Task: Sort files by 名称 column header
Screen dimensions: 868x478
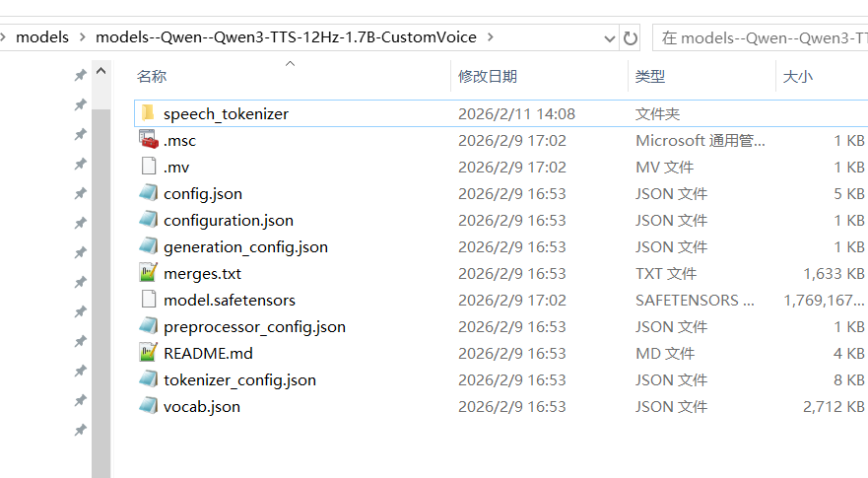Action: [x=152, y=76]
